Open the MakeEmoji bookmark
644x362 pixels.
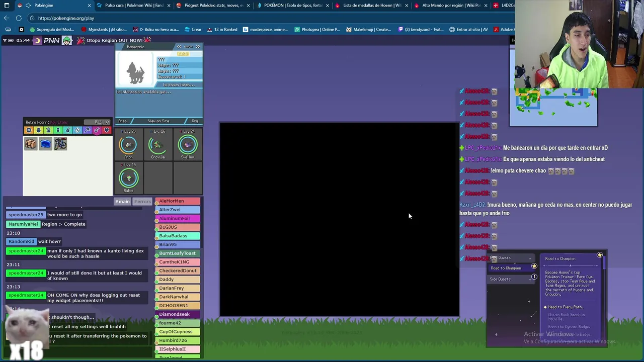click(x=368, y=29)
